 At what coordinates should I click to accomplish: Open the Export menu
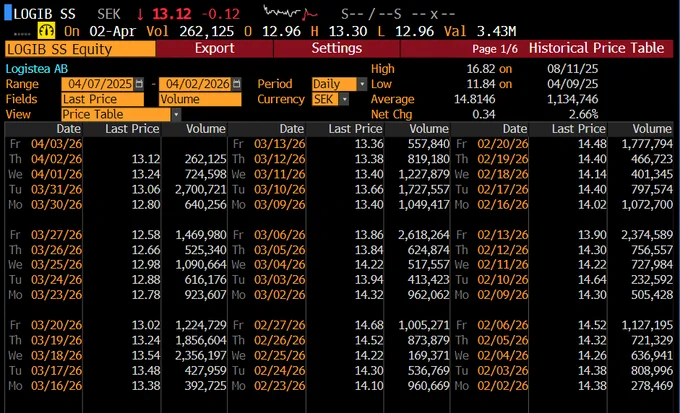pos(215,48)
